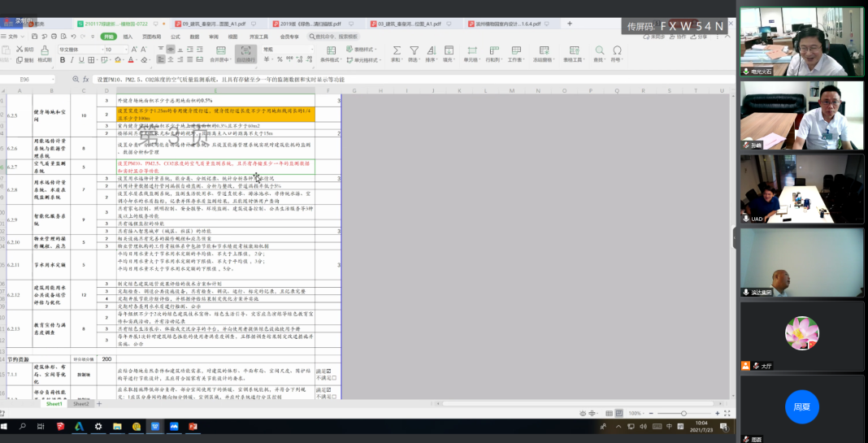Viewport: 868px width, 443px height.
Task: Click the zoom magnifier icon beside formula bar
Action: point(76,80)
